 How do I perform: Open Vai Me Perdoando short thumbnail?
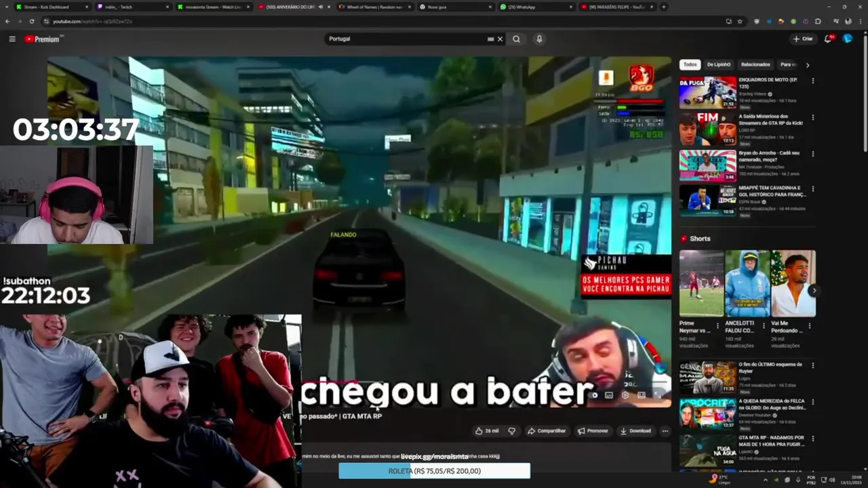[x=793, y=283]
